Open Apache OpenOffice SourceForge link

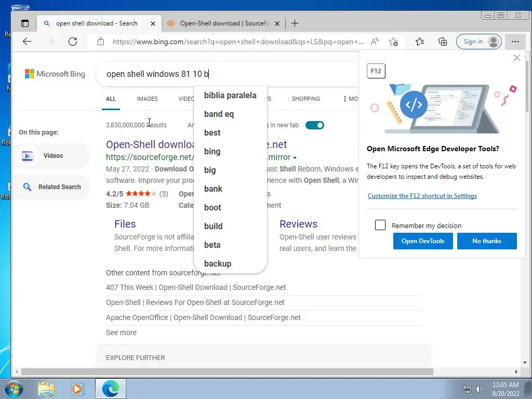203,317
